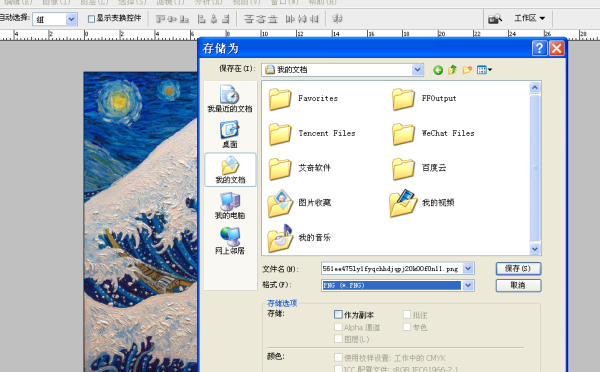Select the 艾奇软件 folder
Viewport: 600px width, 372px height.
pyautogui.click(x=300, y=168)
